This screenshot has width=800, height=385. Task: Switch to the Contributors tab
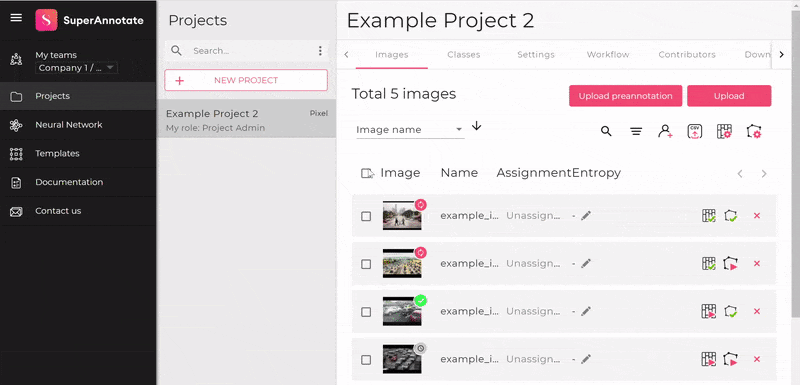click(x=687, y=55)
